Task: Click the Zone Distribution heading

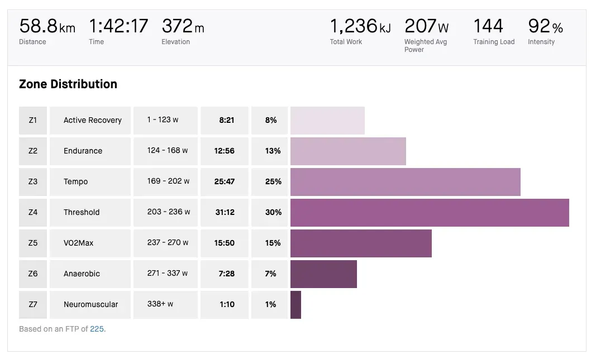Action: [68, 84]
